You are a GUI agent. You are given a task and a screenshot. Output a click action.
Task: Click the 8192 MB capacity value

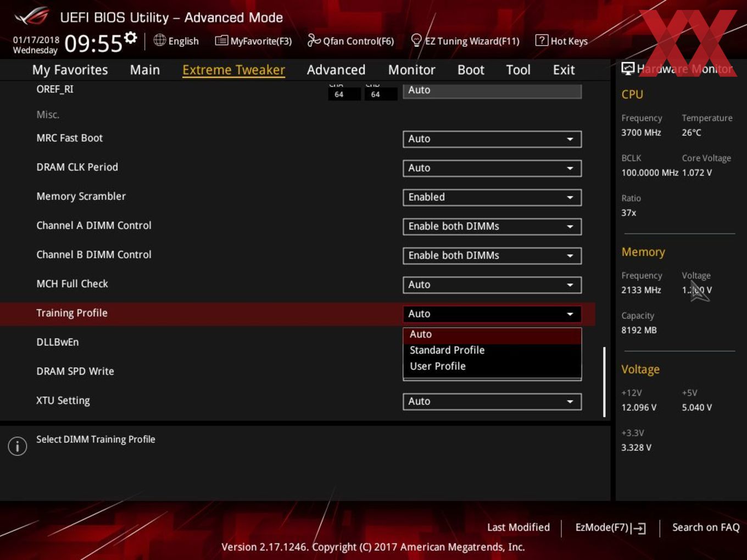point(639,330)
